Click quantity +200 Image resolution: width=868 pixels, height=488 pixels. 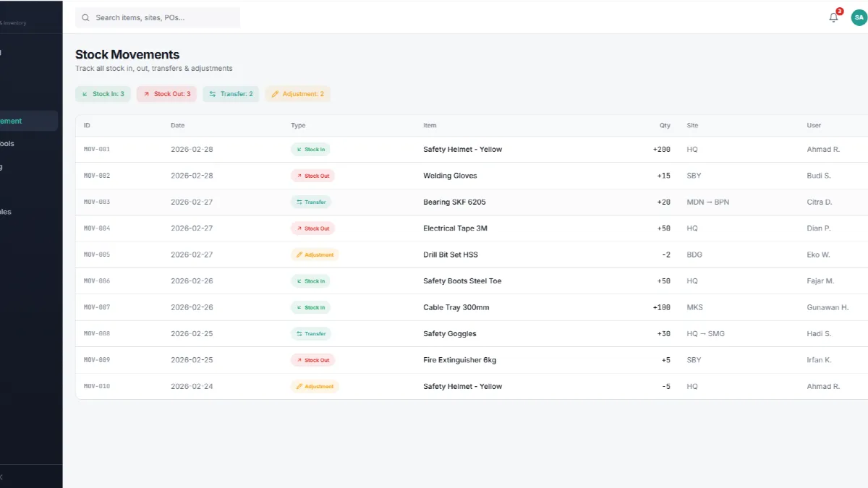point(661,150)
